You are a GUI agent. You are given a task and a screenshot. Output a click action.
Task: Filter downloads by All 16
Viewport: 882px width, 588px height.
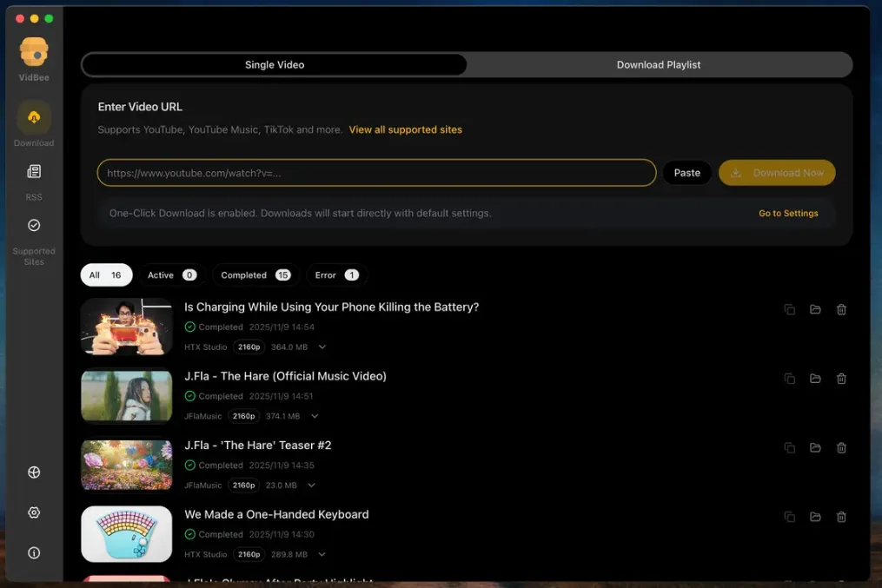(106, 274)
